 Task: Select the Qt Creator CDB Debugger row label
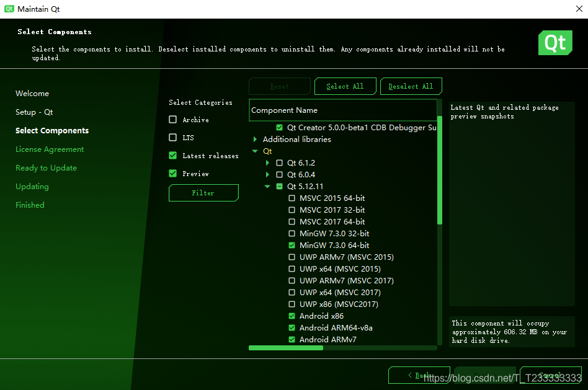tap(362, 128)
